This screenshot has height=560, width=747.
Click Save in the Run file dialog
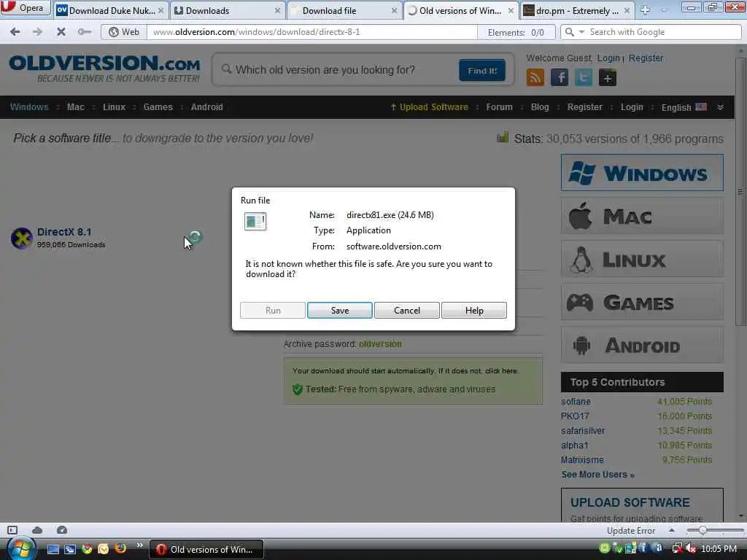coord(340,310)
